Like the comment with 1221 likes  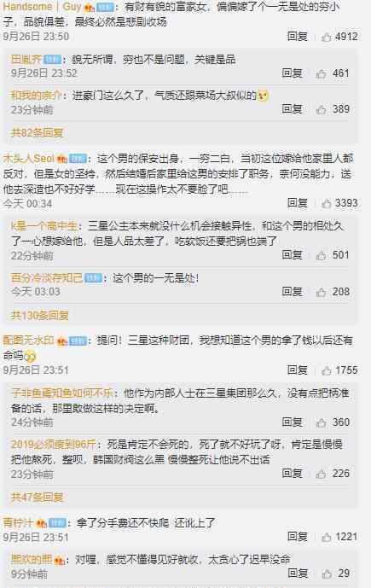pos(327,538)
